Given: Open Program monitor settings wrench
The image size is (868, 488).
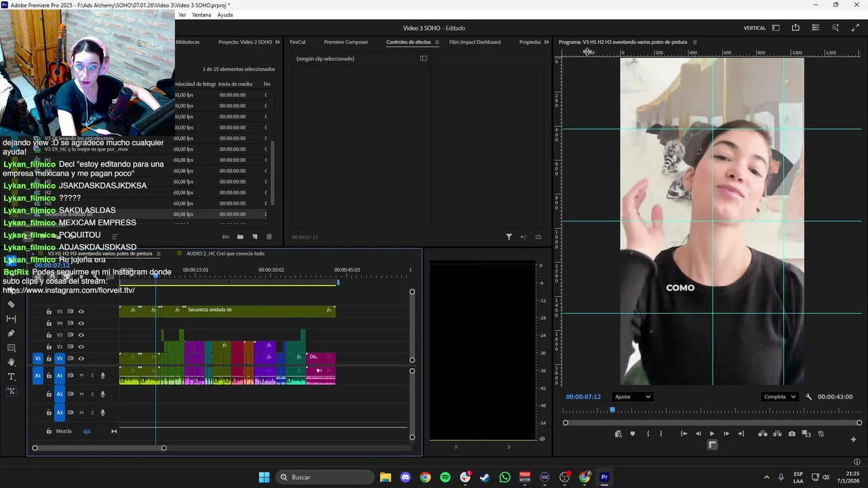Looking at the screenshot, I should (x=808, y=396).
